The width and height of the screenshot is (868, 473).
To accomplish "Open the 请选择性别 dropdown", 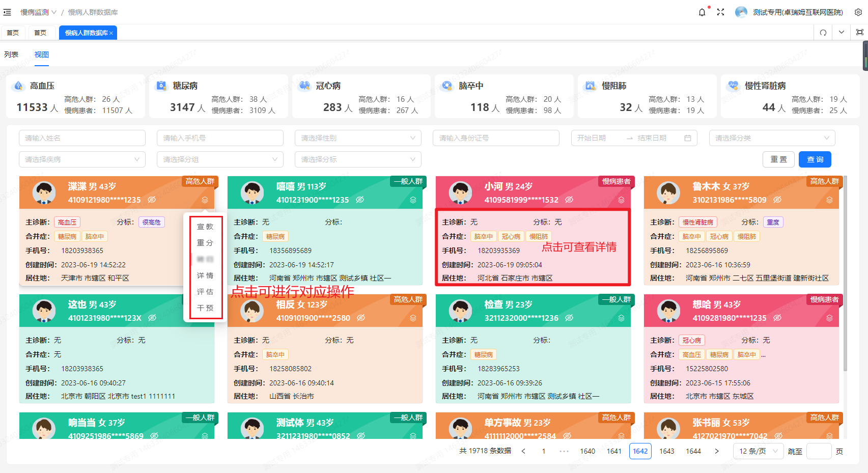I will [358, 138].
